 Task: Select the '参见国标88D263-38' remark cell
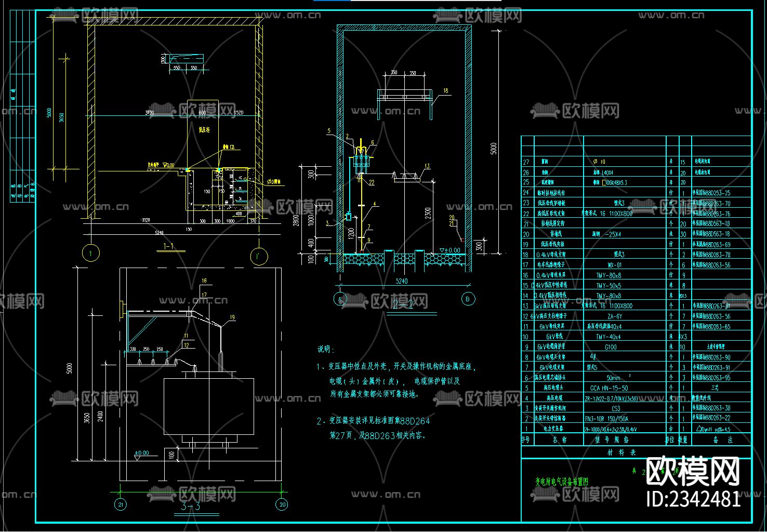[711, 409]
